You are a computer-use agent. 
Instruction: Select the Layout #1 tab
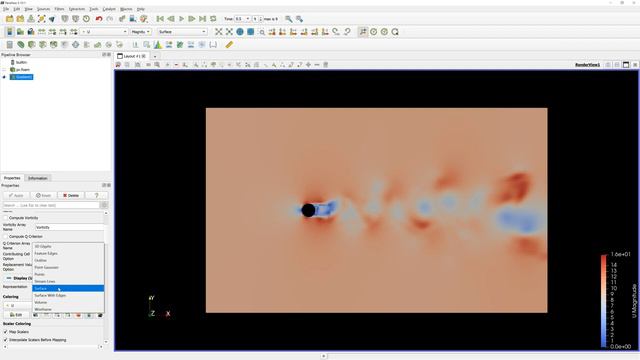[x=132, y=56]
